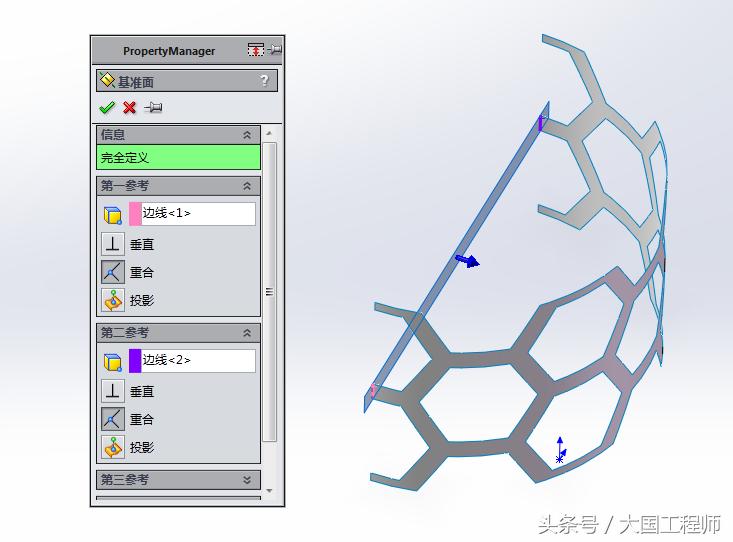Click the PropertyManager header pin icon
Viewport: 733px width, 542px height.
coord(276,49)
